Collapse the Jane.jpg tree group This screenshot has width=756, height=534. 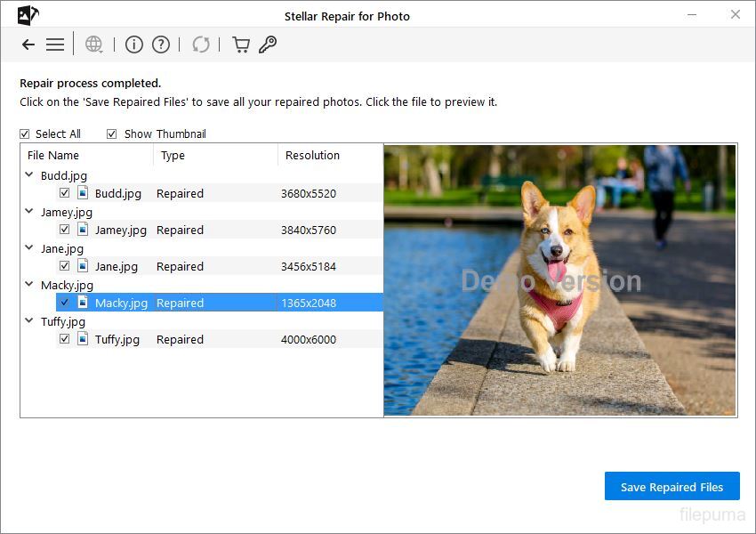[x=29, y=248]
